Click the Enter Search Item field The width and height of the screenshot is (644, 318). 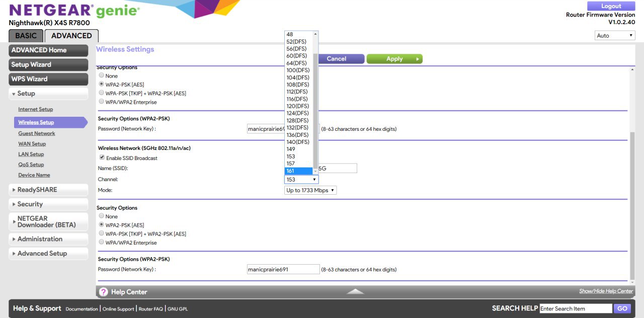pyautogui.click(x=576, y=308)
